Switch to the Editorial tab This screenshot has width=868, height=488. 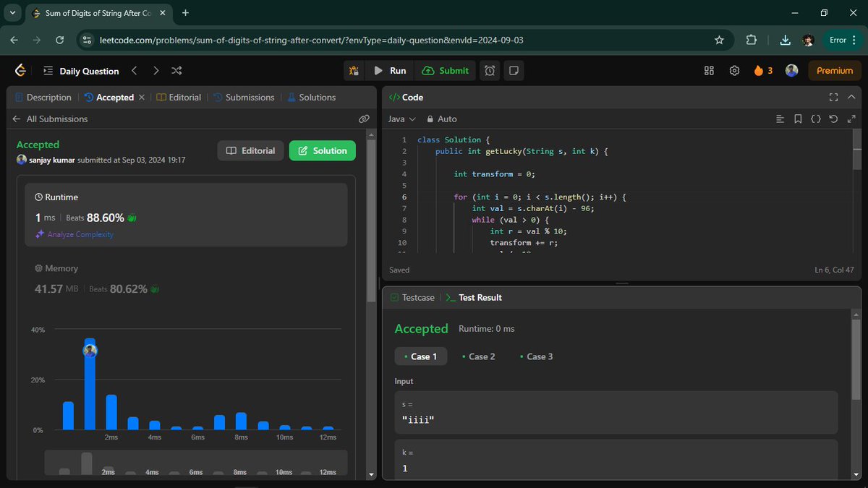pyautogui.click(x=179, y=98)
